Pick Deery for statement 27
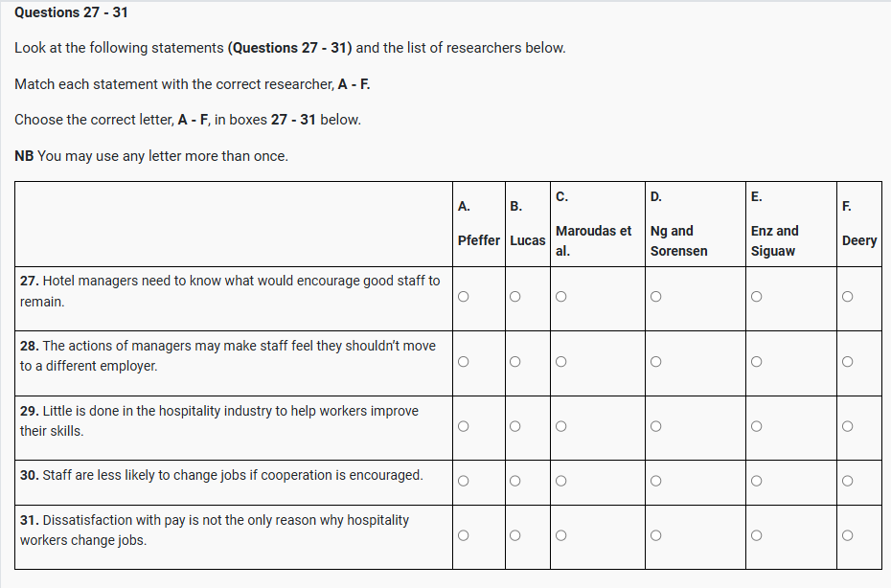 (x=847, y=297)
